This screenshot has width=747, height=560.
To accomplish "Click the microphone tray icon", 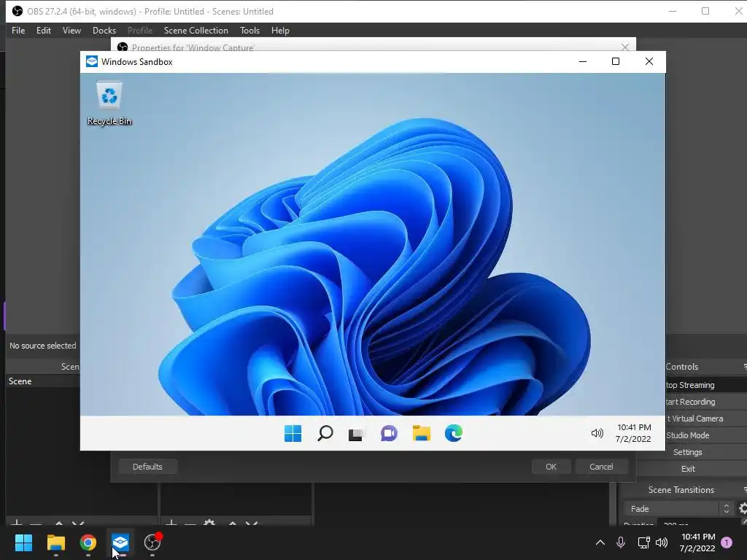I will pyautogui.click(x=621, y=542).
